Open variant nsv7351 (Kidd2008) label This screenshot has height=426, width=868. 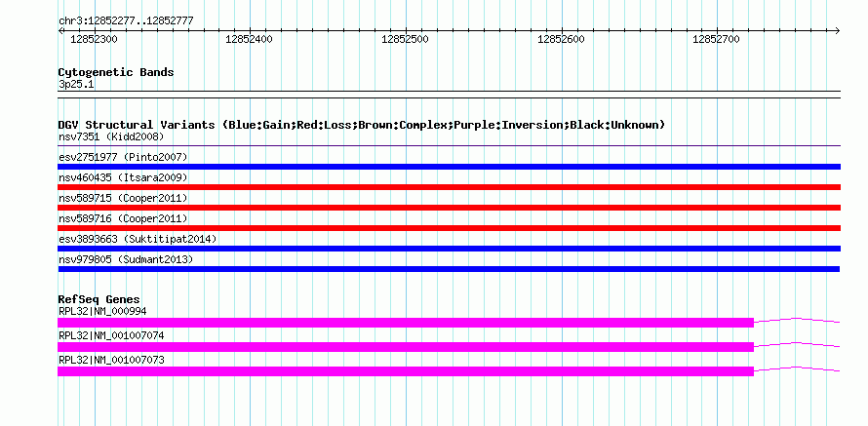coord(111,136)
